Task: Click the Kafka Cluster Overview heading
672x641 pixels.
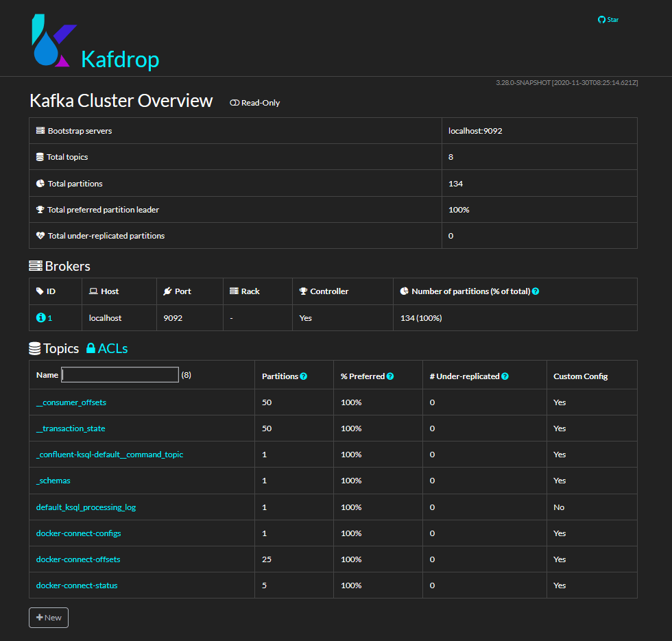Action: point(121,101)
